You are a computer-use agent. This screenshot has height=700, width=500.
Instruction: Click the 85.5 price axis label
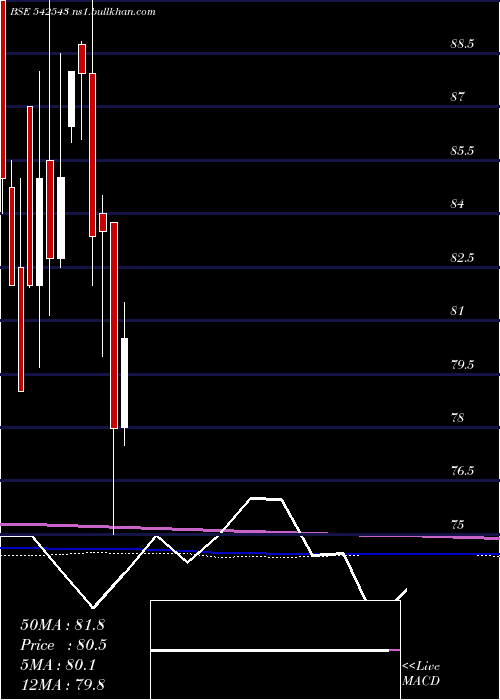(x=462, y=150)
